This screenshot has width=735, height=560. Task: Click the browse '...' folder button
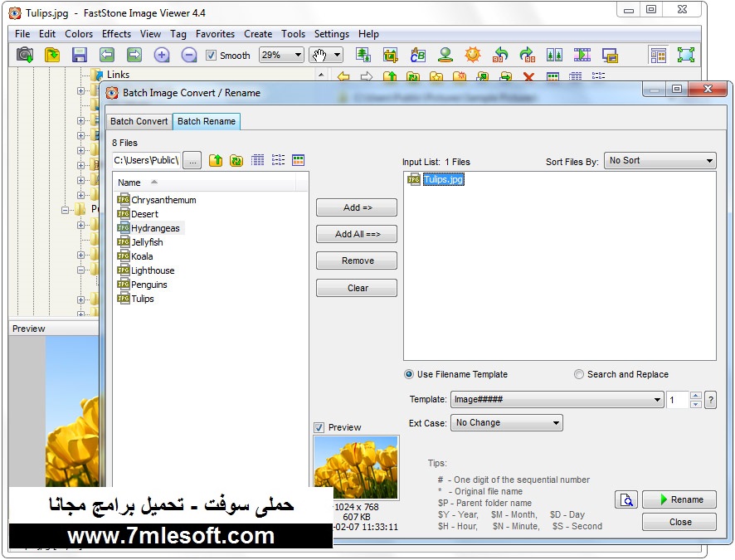tap(192, 160)
